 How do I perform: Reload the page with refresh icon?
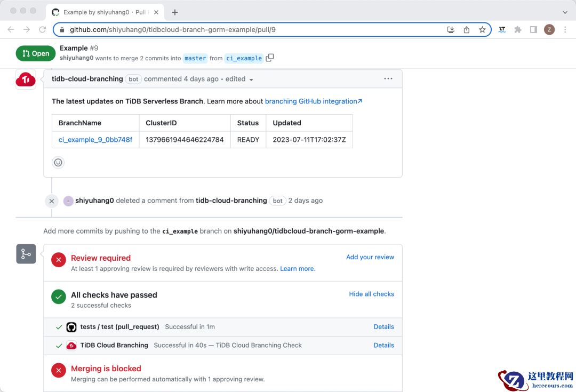[43, 30]
